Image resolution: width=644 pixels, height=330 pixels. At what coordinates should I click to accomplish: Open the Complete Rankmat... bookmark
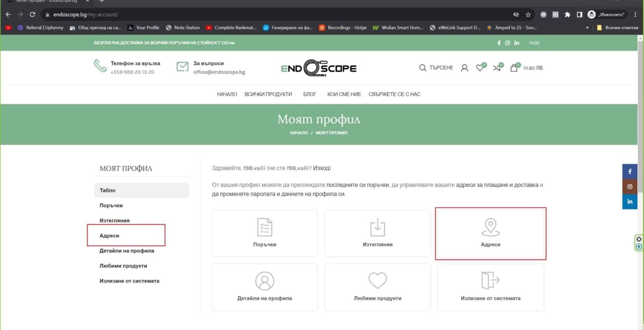point(231,27)
